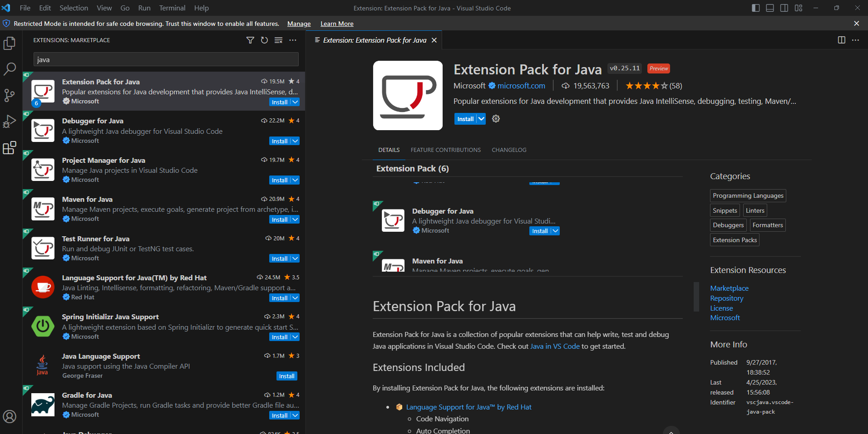Viewport: 868px width, 434px height.
Task: Open Language Support for Java by Red Hat link
Action: [469, 407]
